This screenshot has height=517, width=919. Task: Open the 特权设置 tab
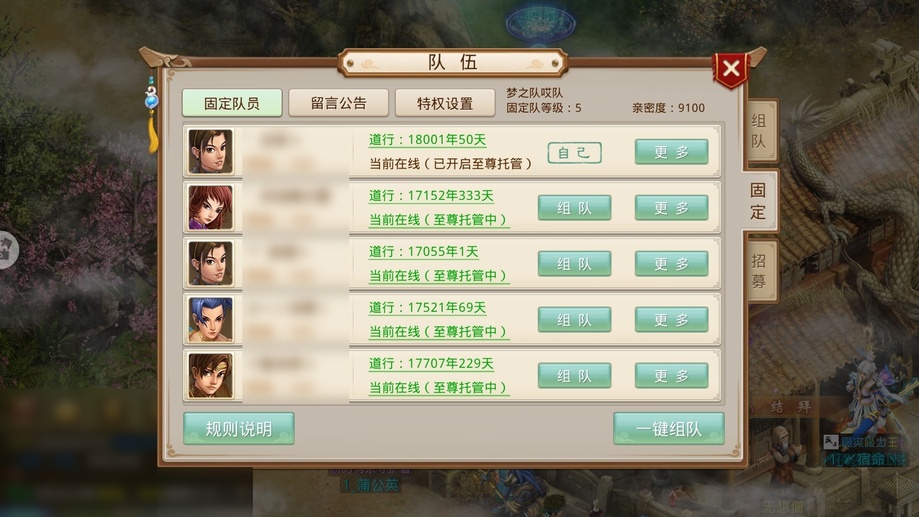tap(445, 104)
